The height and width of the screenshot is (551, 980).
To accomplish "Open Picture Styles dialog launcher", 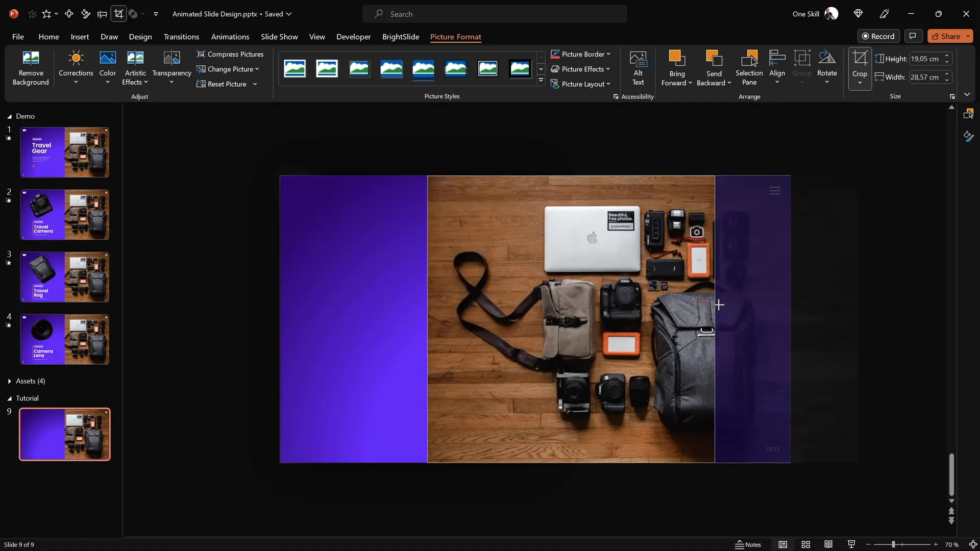I will [x=616, y=96].
